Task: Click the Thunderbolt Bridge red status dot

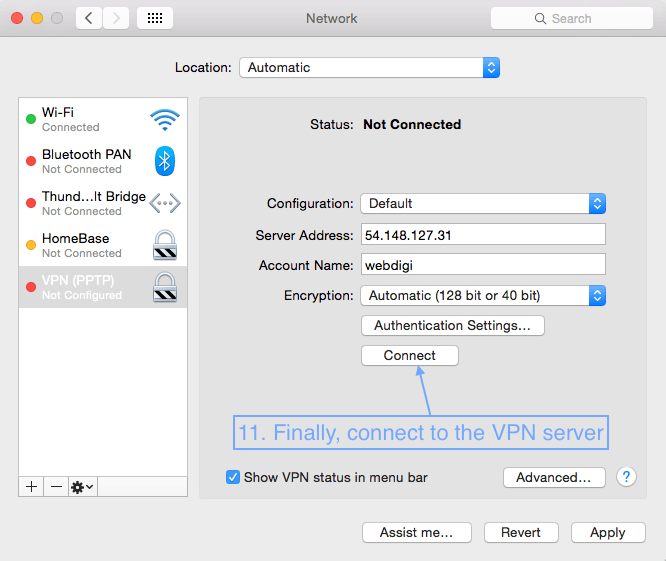Action: 31,203
